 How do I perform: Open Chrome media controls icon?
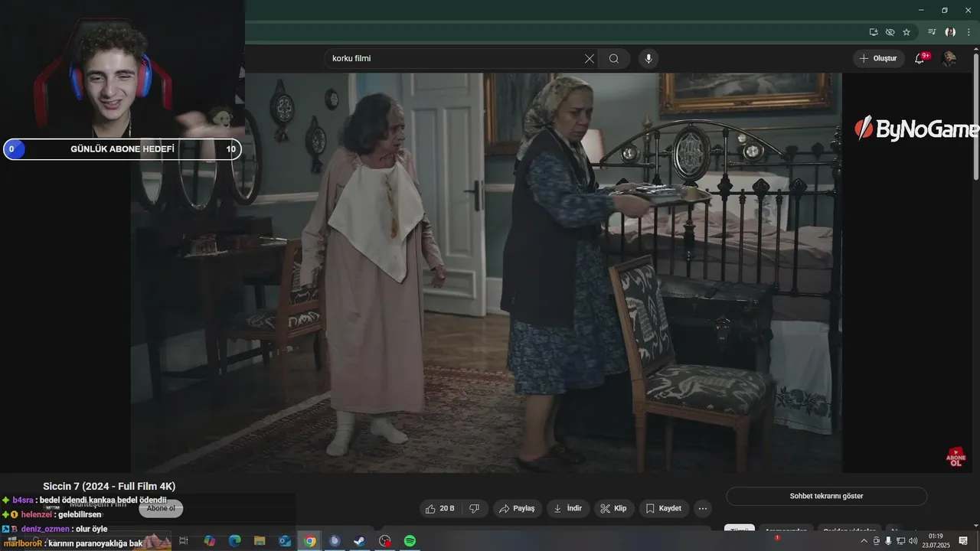tap(932, 32)
